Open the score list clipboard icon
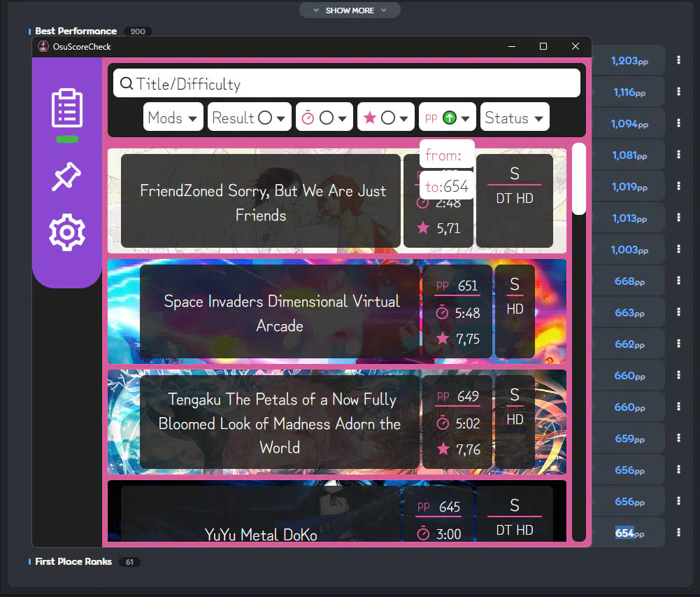This screenshot has width=700, height=597. (x=67, y=108)
